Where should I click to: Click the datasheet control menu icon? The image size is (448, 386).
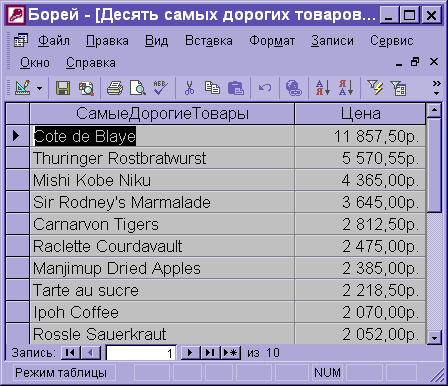[x=21, y=41]
